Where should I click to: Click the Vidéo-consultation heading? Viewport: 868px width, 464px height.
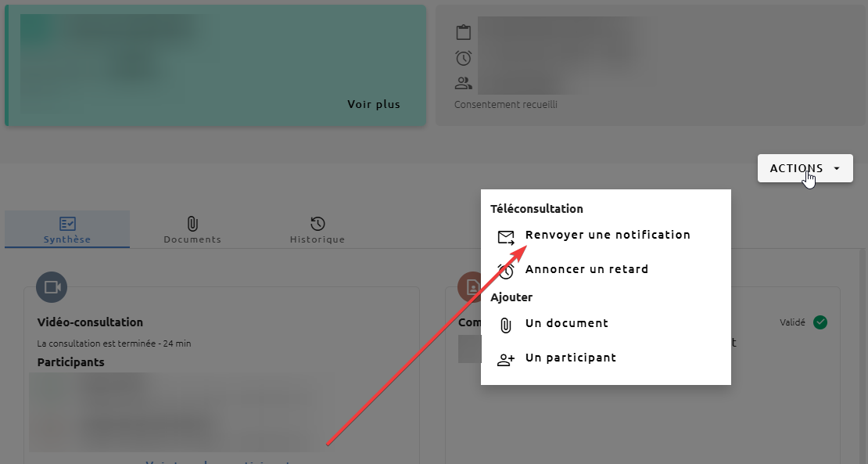coord(90,322)
